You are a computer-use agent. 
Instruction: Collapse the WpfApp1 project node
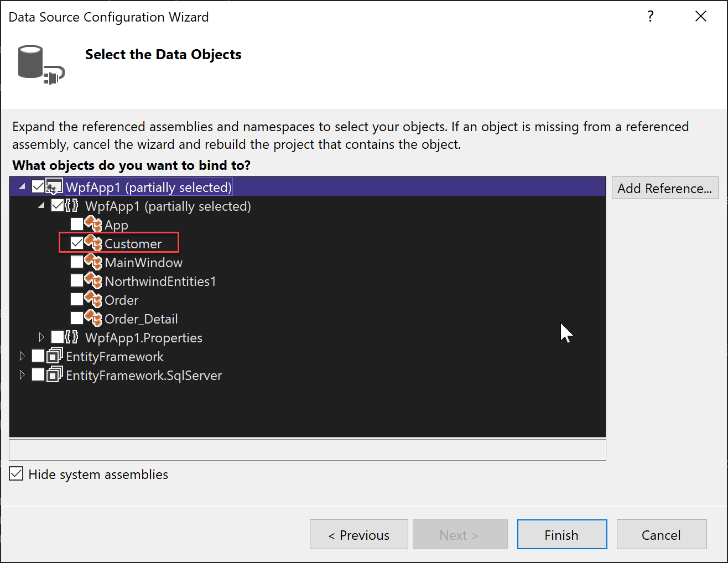click(x=21, y=186)
